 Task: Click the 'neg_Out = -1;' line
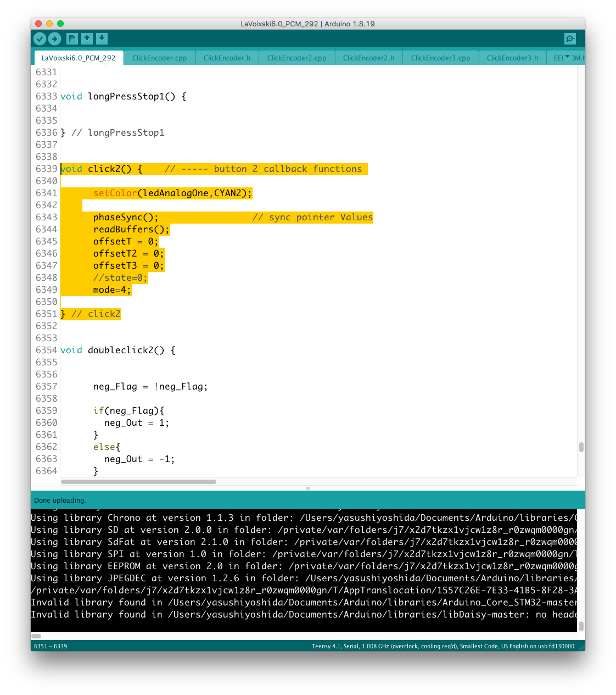pos(139,459)
